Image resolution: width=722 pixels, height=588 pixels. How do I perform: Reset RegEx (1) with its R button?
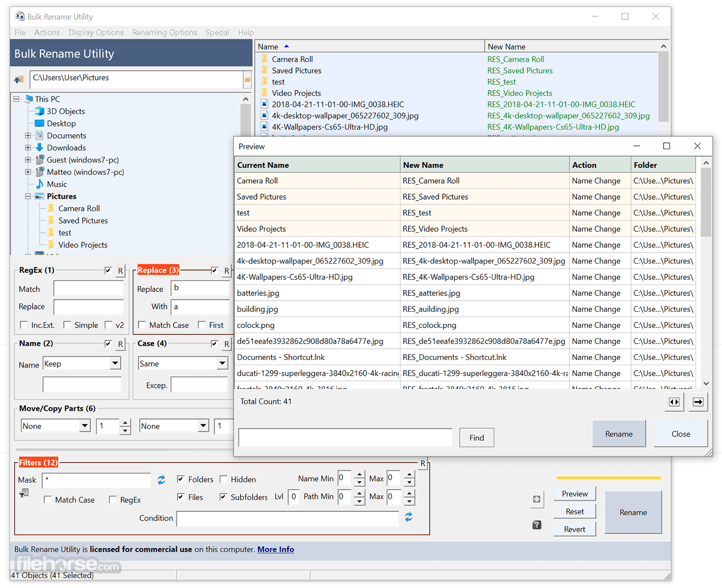tap(120, 271)
